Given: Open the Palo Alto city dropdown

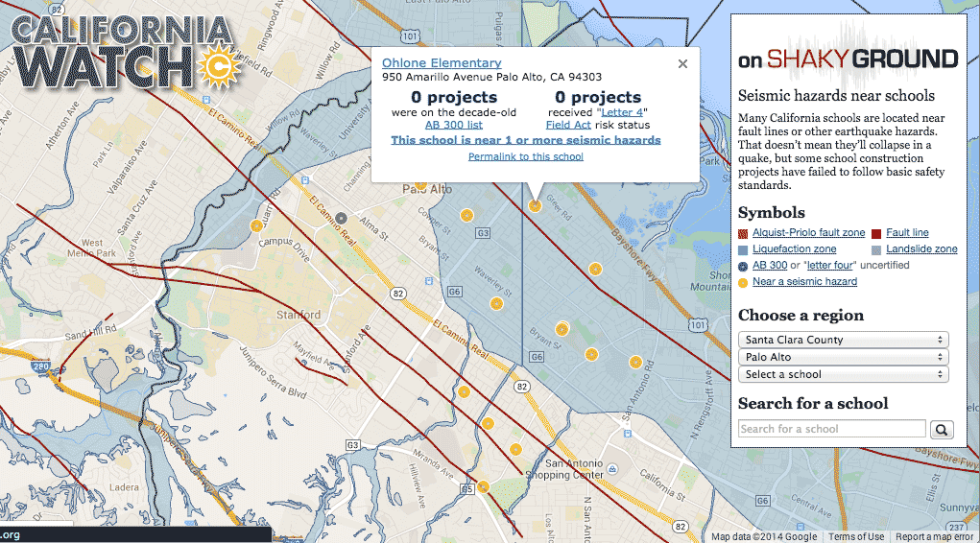Looking at the screenshot, I should pyautogui.click(x=843, y=357).
